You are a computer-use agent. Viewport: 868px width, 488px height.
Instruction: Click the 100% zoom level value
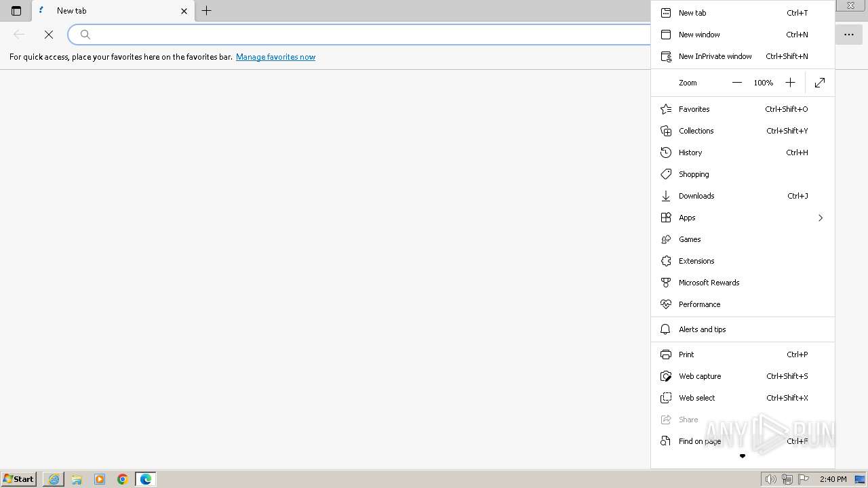763,83
